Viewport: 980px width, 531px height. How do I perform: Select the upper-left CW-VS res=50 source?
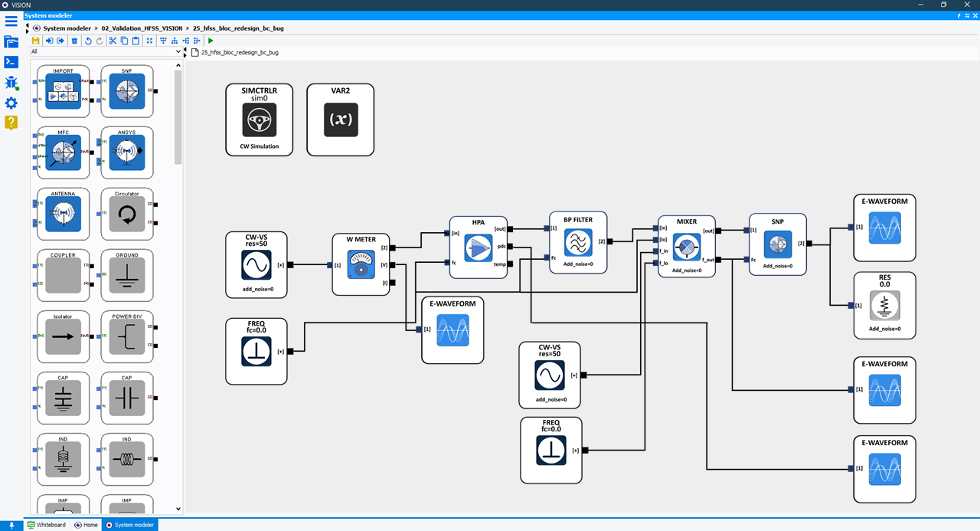pyautogui.click(x=256, y=264)
